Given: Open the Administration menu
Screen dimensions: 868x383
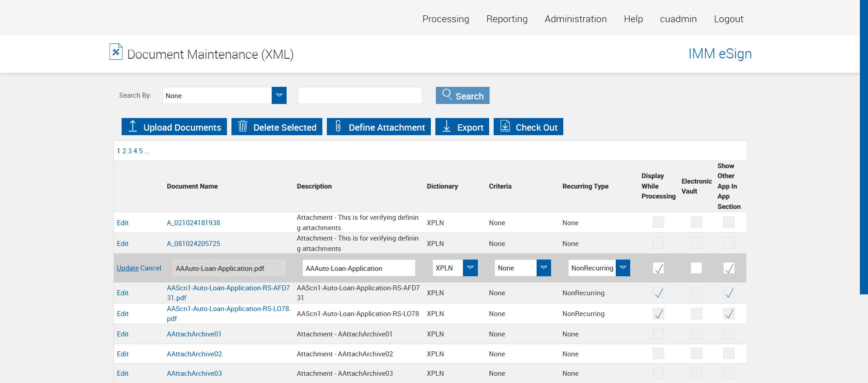Looking at the screenshot, I should point(576,19).
